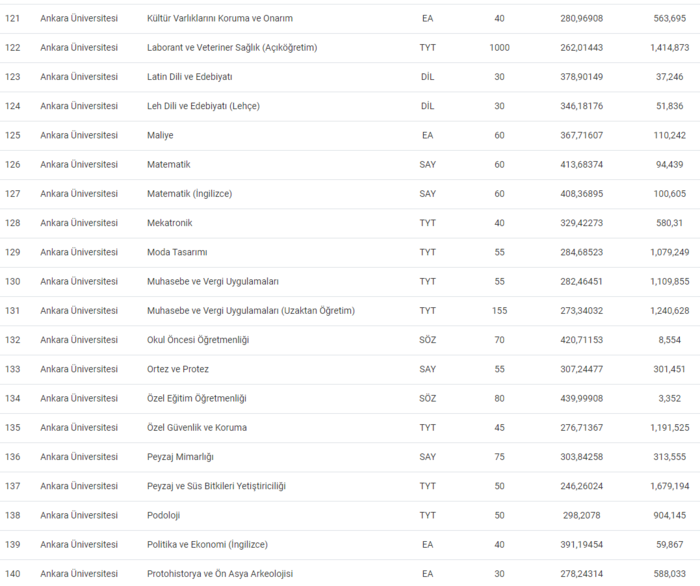700x586 pixels.
Task: Open the Moda Tasarımı program entry
Action: [177, 252]
